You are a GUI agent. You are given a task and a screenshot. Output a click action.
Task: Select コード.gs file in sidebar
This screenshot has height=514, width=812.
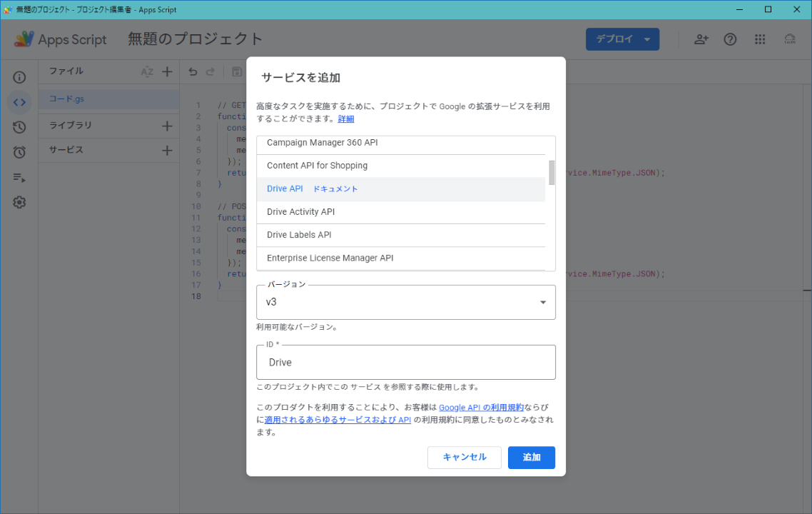(x=108, y=99)
